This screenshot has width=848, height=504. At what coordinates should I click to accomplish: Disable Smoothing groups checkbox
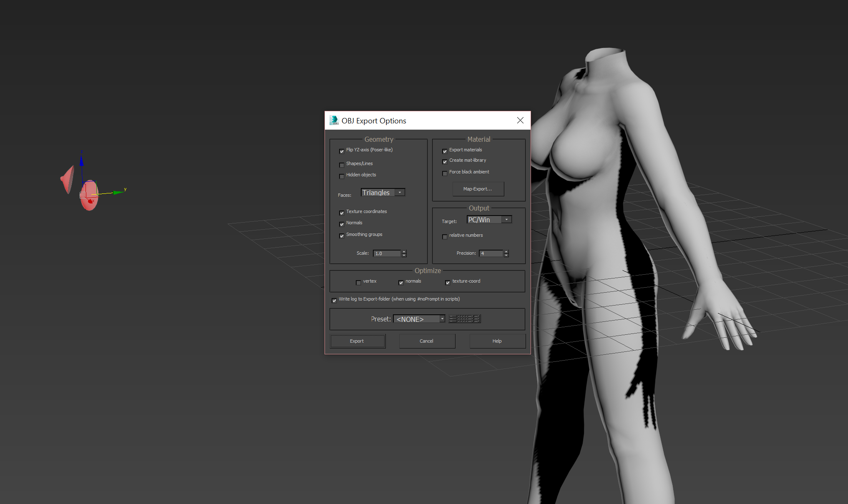pyautogui.click(x=342, y=236)
